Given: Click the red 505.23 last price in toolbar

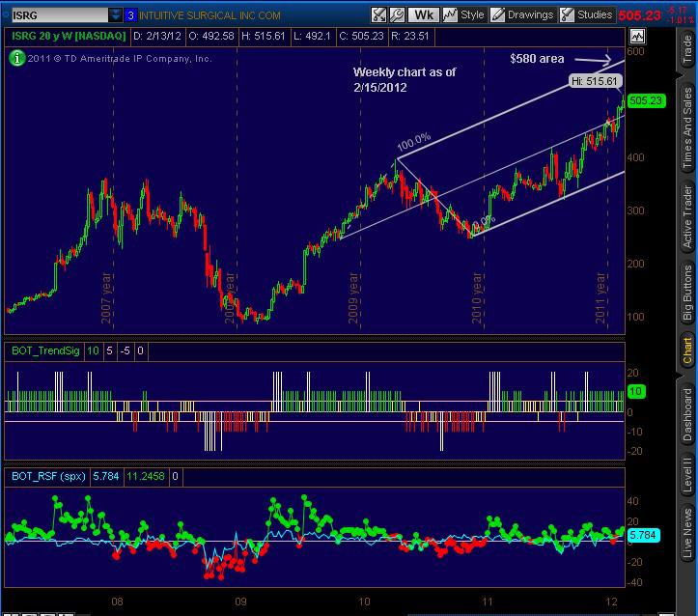Looking at the screenshot, I should [x=640, y=15].
